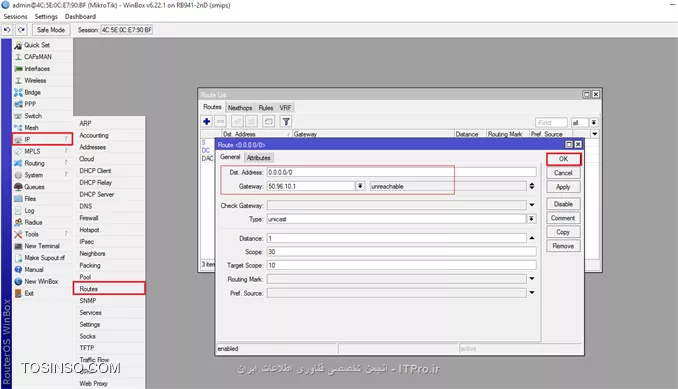Click Exit in sidebar
The width and height of the screenshot is (678, 389).
point(42,293)
